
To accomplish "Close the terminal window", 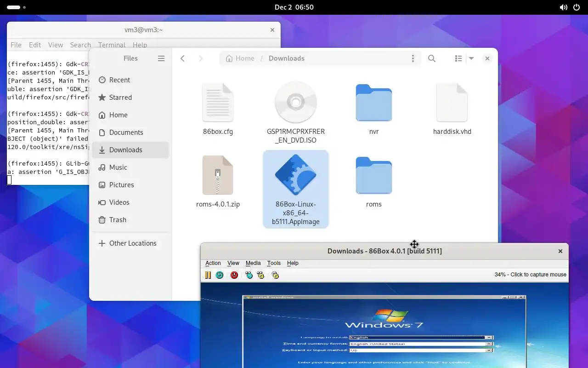I will [272, 30].
